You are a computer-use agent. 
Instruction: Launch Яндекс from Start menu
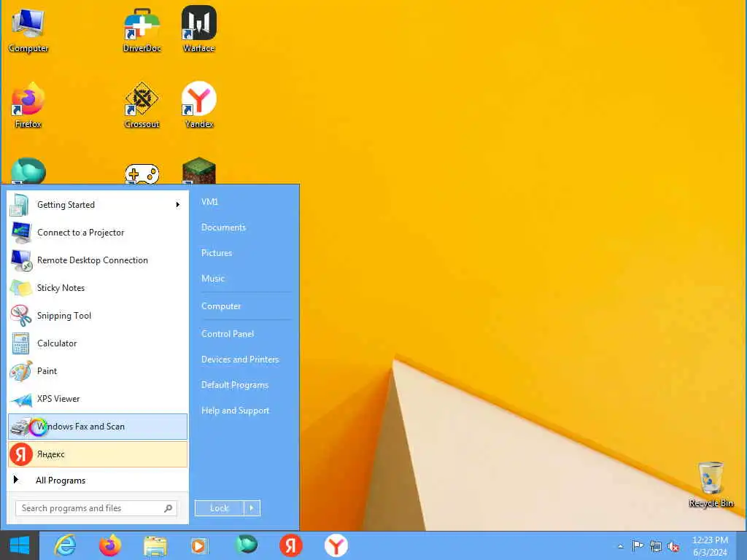(98, 454)
